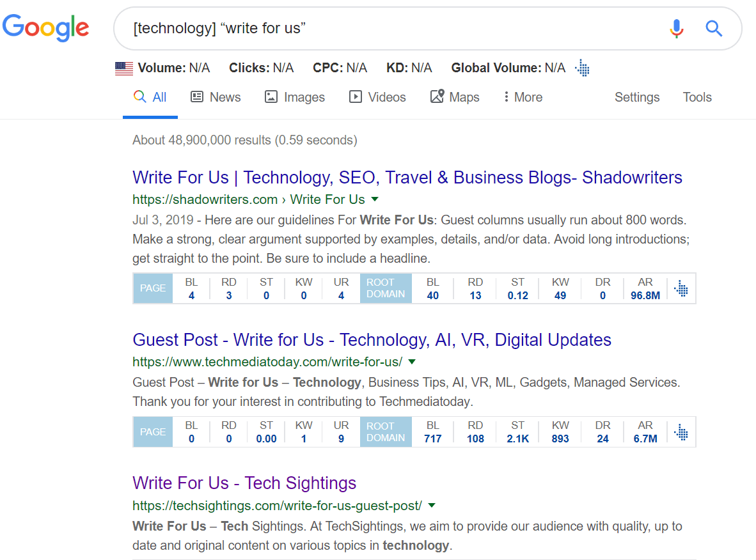This screenshot has width=756, height=560.
Task: Click the All tab magnifier icon
Action: point(140,97)
